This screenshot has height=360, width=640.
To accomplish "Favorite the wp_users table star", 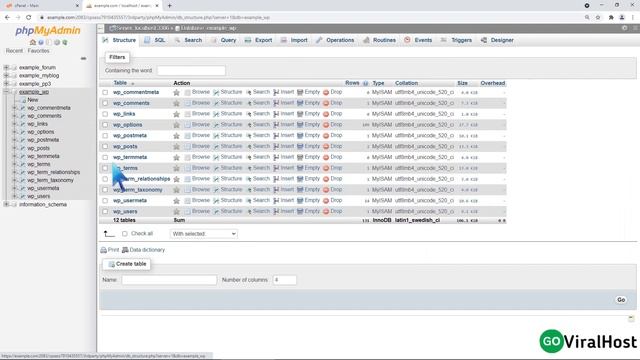I will [x=176, y=211].
